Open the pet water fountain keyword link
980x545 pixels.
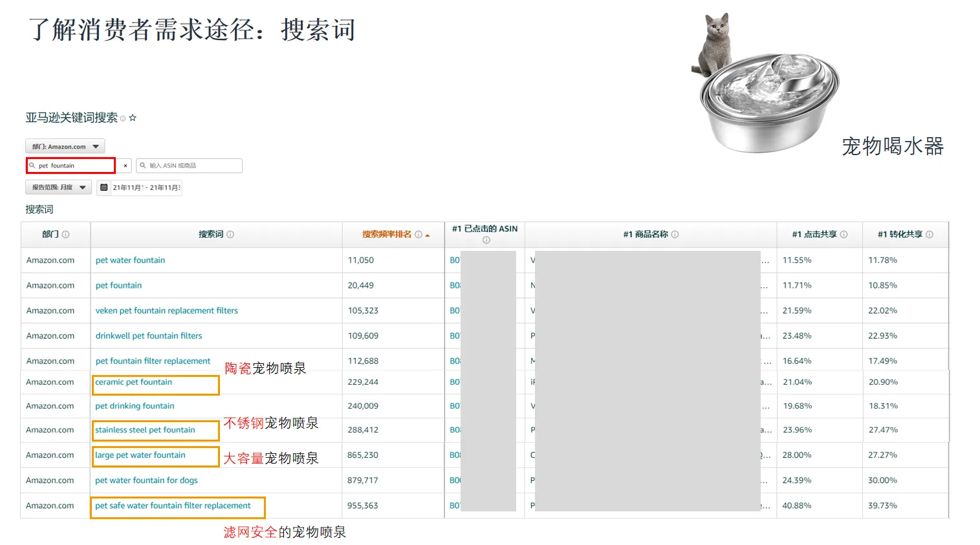(130, 260)
